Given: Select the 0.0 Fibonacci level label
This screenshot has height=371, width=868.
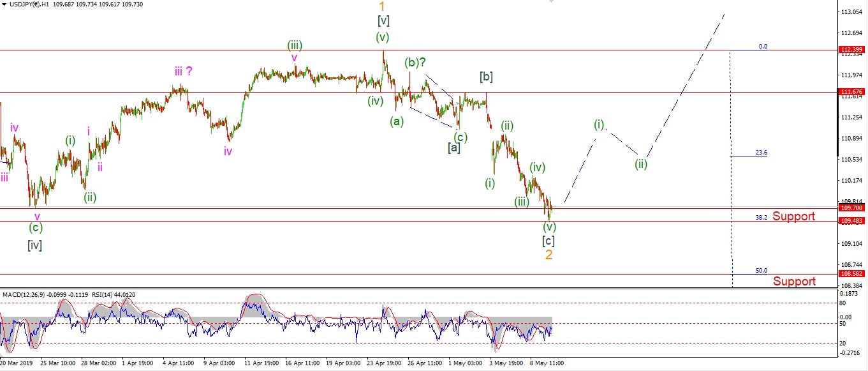Looking at the screenshot, I should [762, 47].
